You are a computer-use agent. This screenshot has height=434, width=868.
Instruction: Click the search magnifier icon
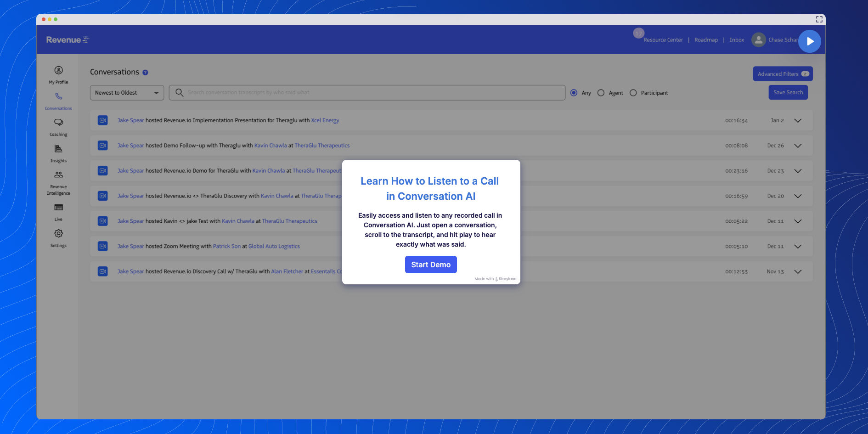[x=179, y=92]
